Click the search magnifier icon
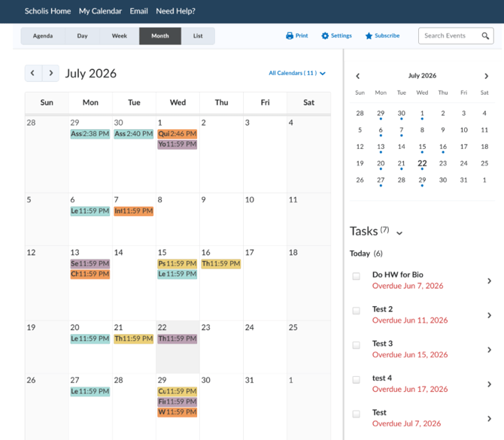Viewport: 504px width, 440px height. click(485, 35)
